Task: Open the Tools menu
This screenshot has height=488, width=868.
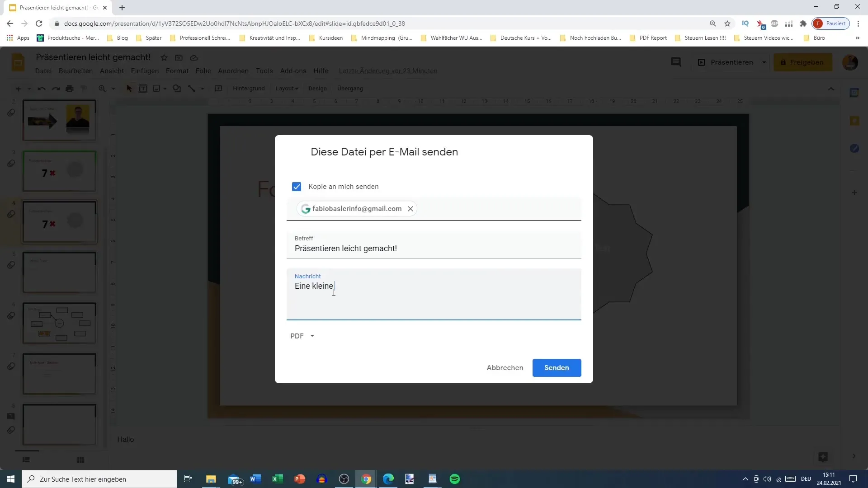Action: coord(264,71)
